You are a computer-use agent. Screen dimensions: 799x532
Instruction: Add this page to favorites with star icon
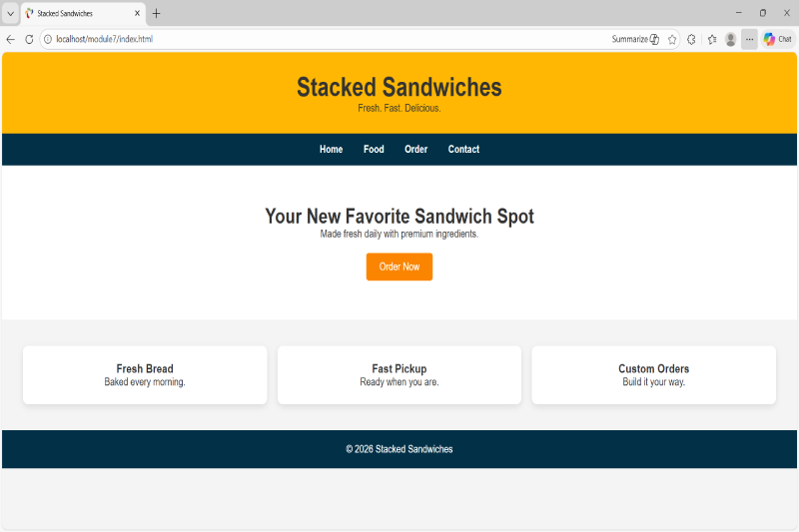pos(672,39)
